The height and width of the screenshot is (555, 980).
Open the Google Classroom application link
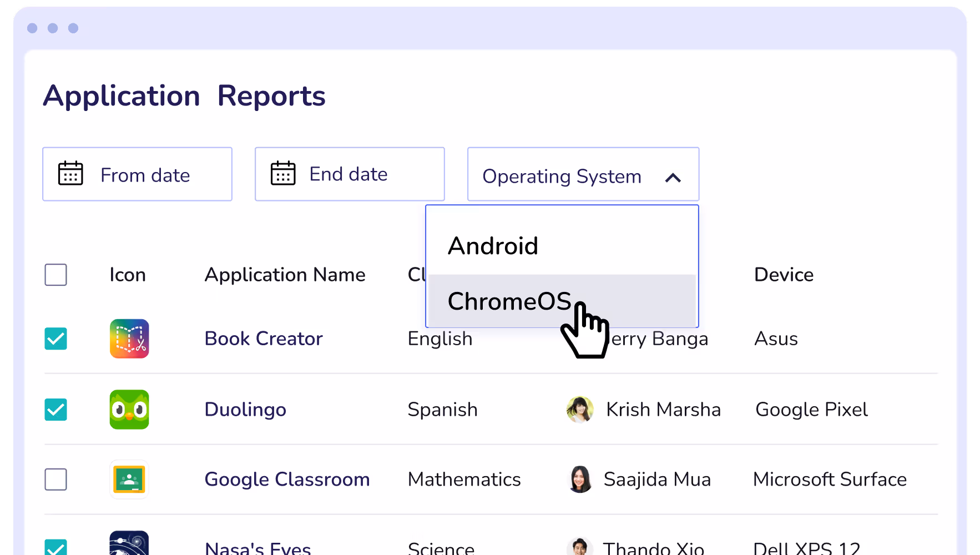pos(287,480)
